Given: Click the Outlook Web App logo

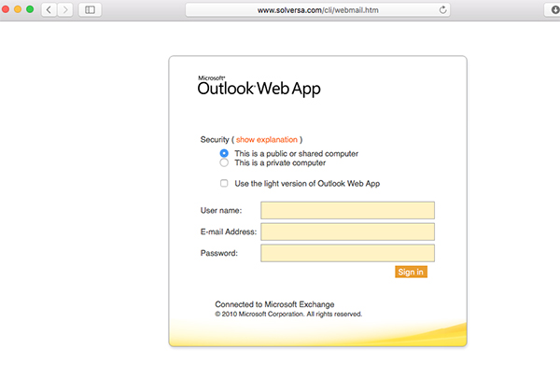Looking at the screenshot, I should (x=259, y=86).
